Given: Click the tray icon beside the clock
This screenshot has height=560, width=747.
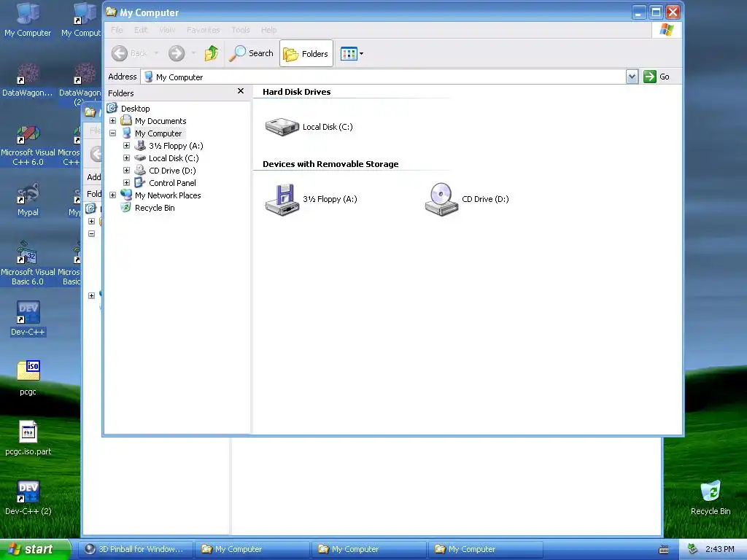Looking at the screenshot, I should coord(693,549).
